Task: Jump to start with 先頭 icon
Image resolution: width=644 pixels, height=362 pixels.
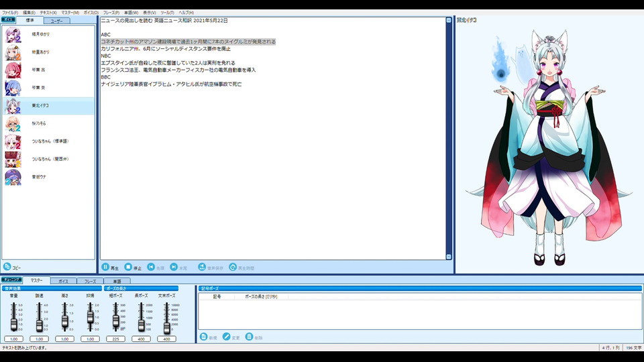Action: point(151,267)
